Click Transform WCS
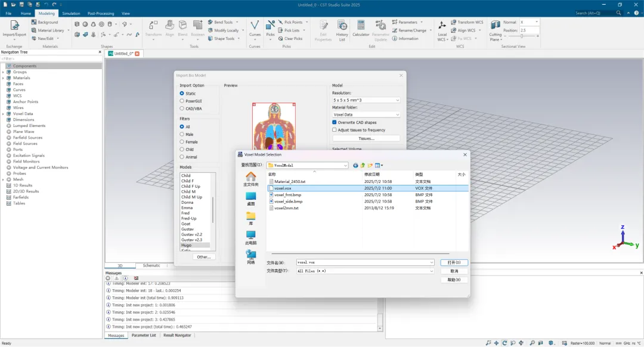 [467, 22]
